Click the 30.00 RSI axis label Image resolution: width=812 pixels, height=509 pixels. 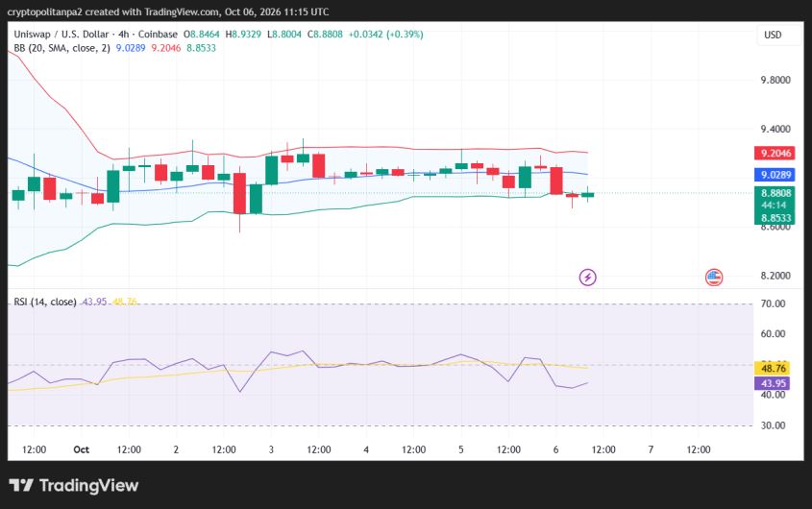(773, 425)
